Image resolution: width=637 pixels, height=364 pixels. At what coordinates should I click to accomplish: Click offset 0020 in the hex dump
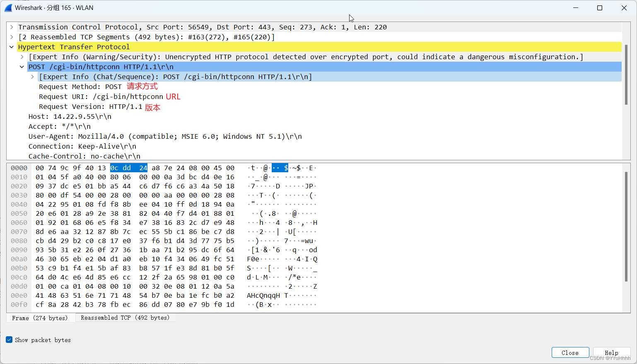tap(19, 186)
